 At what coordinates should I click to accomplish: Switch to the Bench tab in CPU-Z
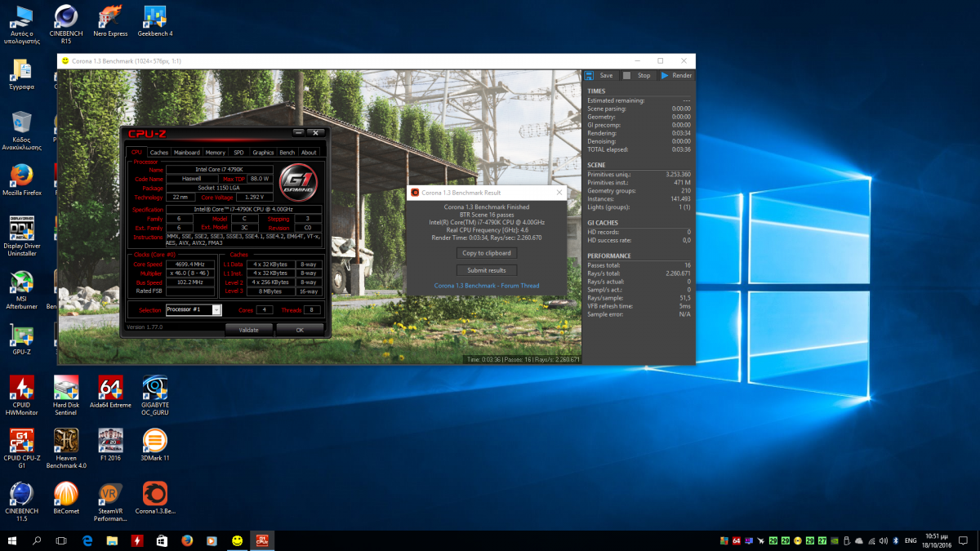tap(287, 153)
